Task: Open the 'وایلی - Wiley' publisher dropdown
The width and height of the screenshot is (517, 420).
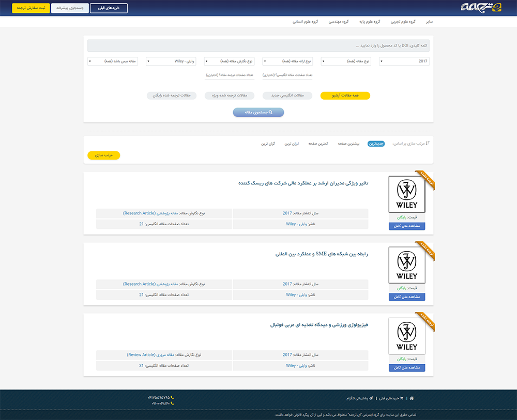Action: tap(171, 61)
